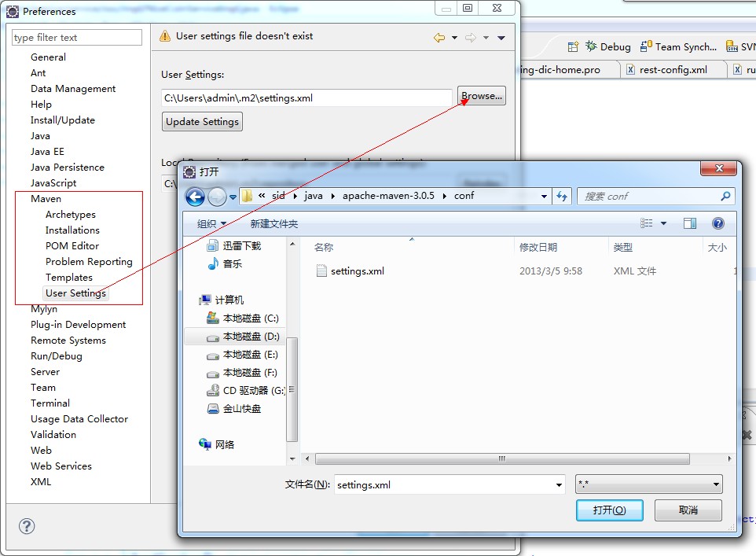
Task: Open the 组织 dropdown menu
Action: click(211, 223)
